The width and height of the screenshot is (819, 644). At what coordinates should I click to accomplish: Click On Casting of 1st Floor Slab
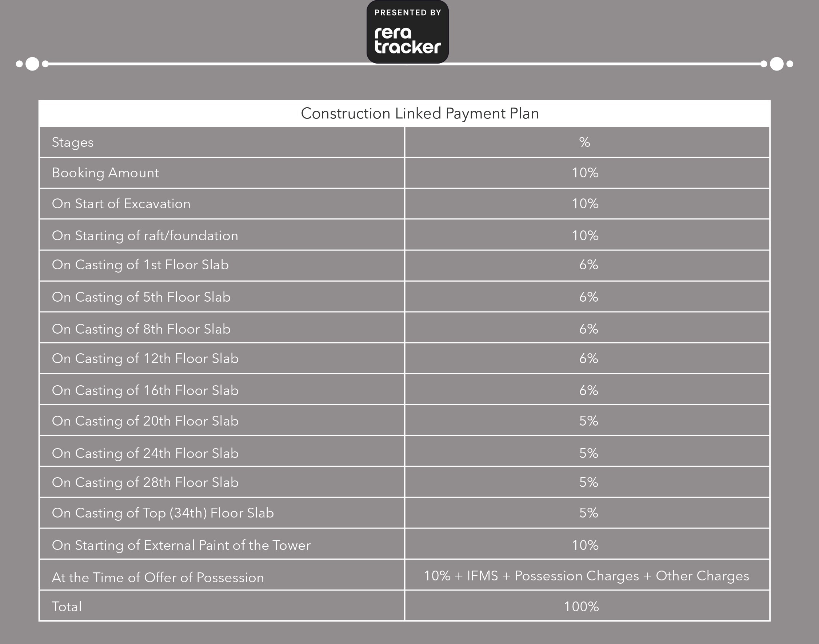(x=140, y=265)
